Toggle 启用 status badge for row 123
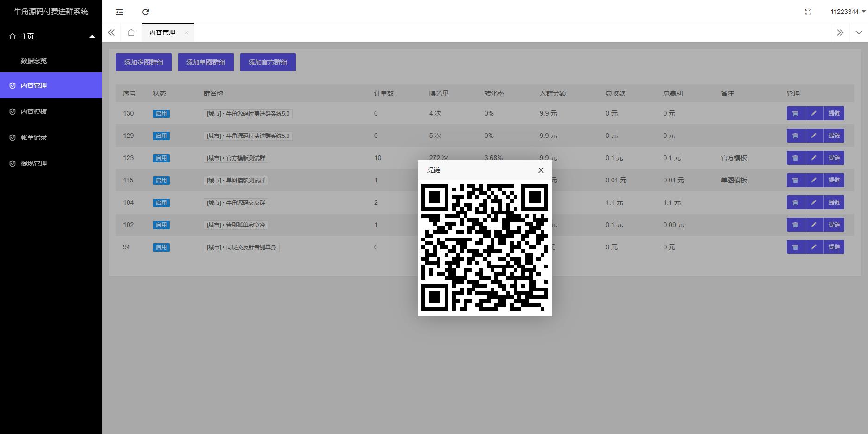The image size is (868, 434). (x=161, y=158)
